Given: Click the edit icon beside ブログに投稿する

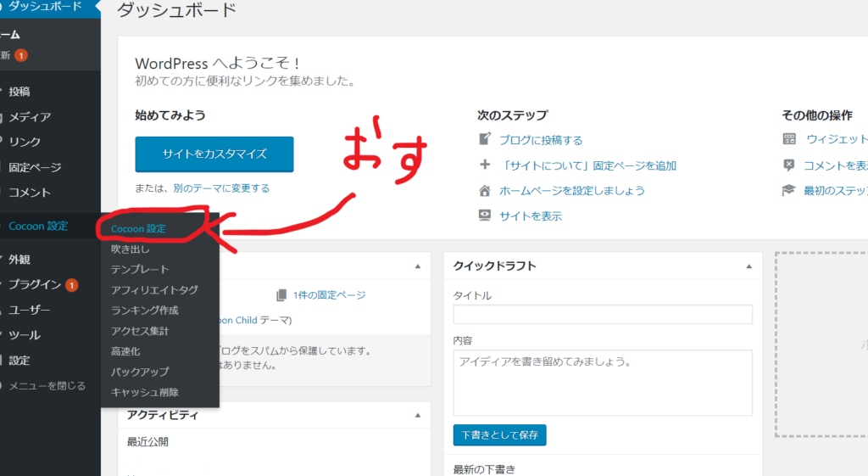Looking at the screenshot, I should pyautogui.click(x=485, y=138).
